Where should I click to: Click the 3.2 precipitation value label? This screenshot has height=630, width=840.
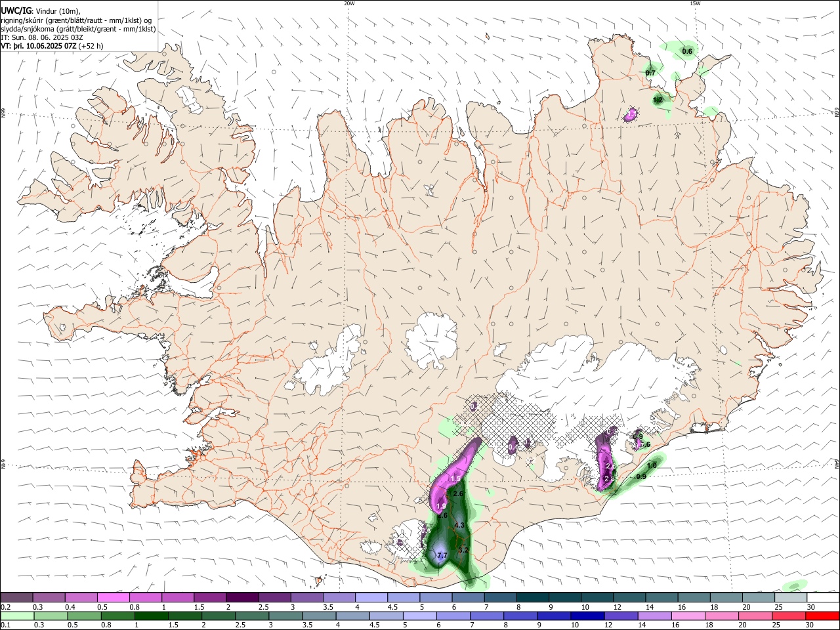pyautogui.click(x=463, y=550)
